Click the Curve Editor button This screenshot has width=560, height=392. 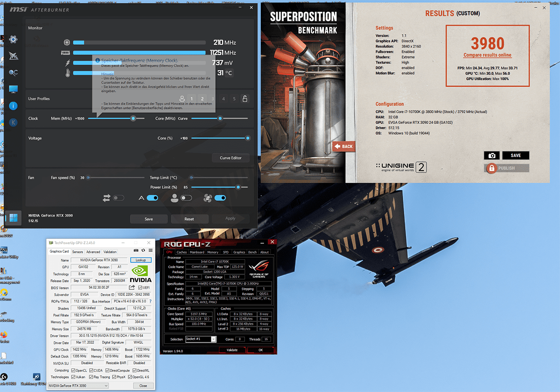click(231, 158)
